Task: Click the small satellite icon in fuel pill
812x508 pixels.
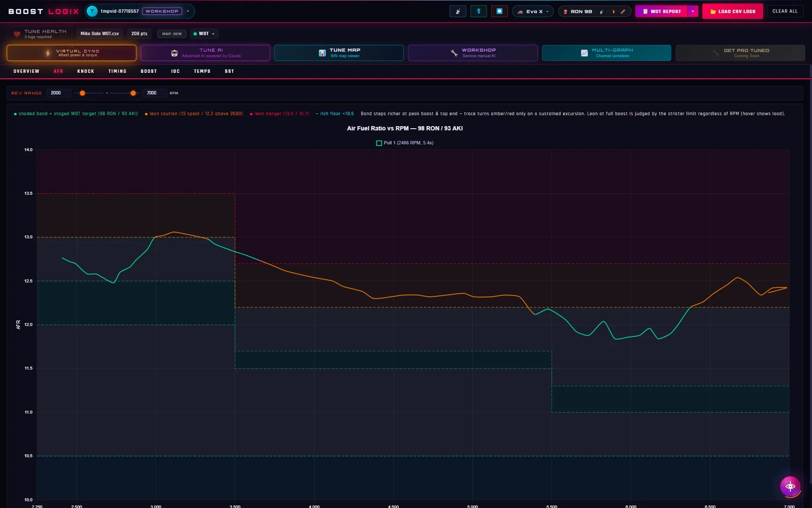Action: [x=601, y=12]
